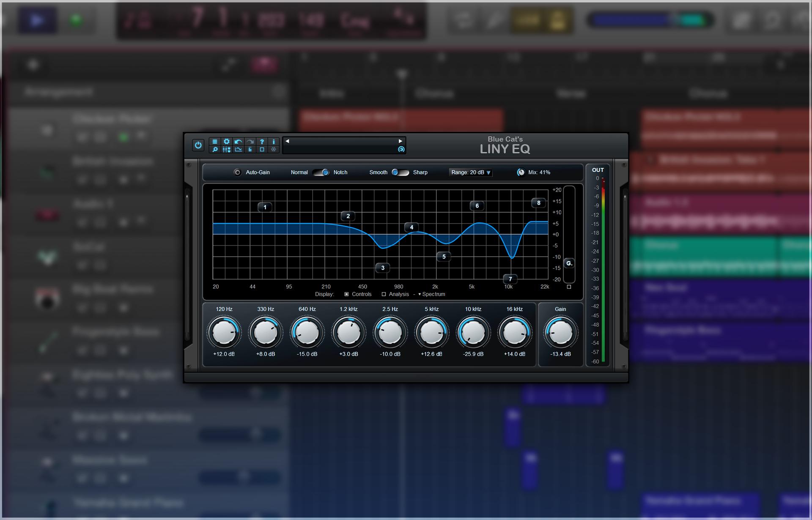The height and width of the screenshot is (520, 812).
Task: Click the round preset-skin icon in preset bar
Action: pyautogui.click(x=401, y=149)
